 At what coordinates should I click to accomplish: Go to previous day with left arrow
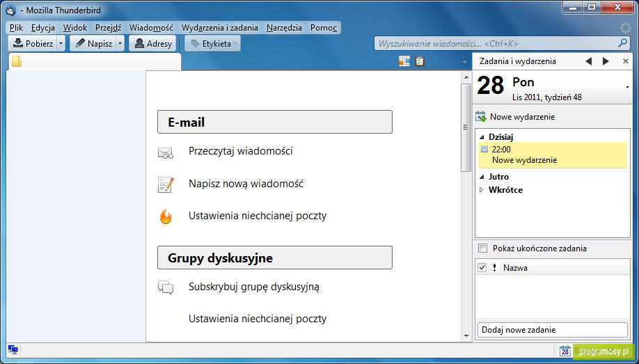click(x=588, y=61)
